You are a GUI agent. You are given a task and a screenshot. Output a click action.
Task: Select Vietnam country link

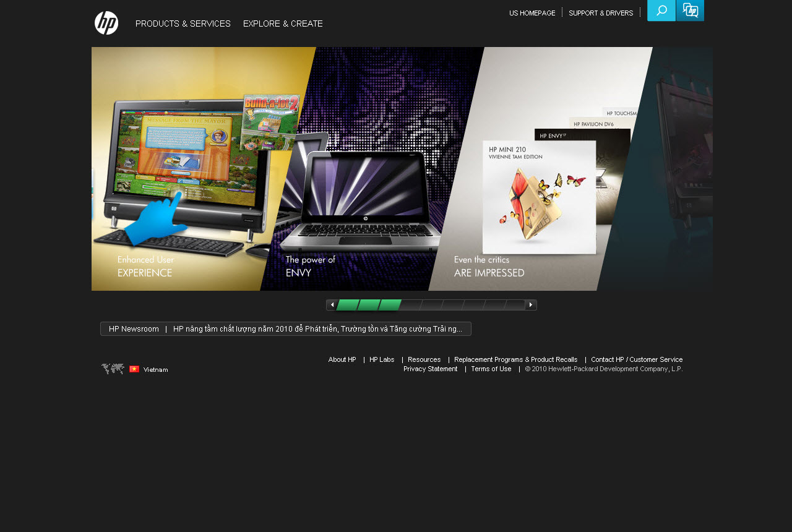(x=155, y=370)
